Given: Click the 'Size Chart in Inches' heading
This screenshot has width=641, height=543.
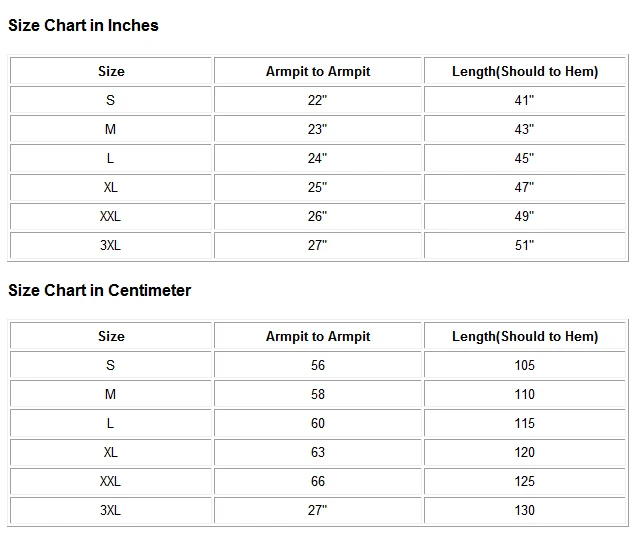Looking at the screenshot, I should pos(83,25).
